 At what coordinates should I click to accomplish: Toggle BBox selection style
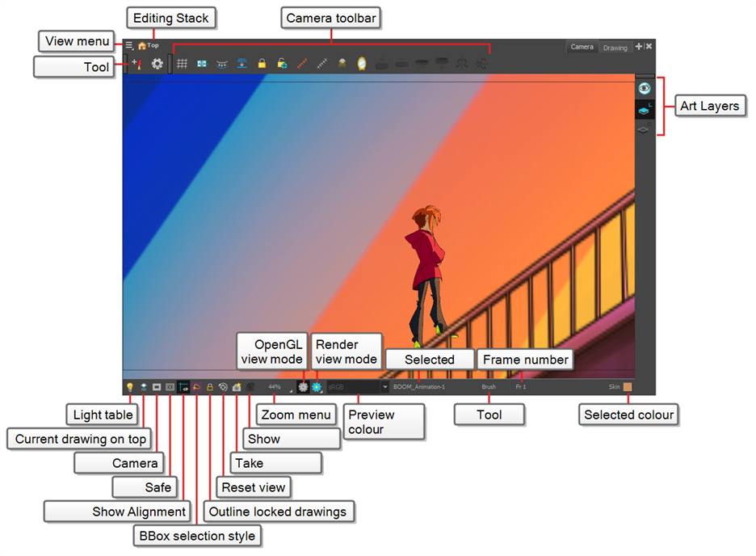point(196,387)
